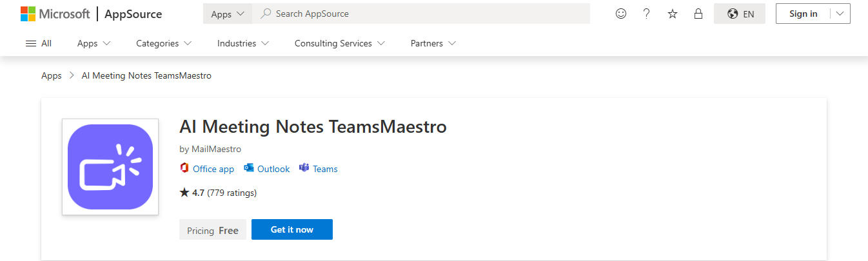Image resolution: width=868 pixels, height=261 pixels.
Task: Click the by MailMaestro publisher text
Action: click(210, 149)
